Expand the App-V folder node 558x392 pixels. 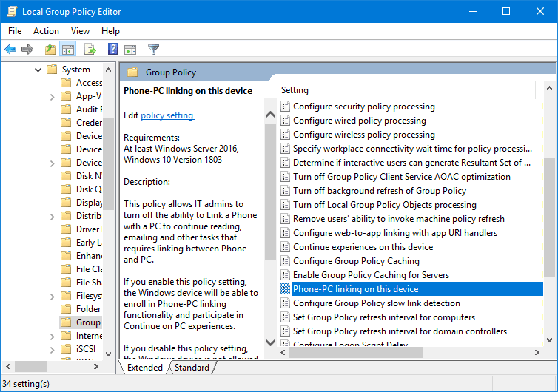pyautogui.click(x=52, y=97)
